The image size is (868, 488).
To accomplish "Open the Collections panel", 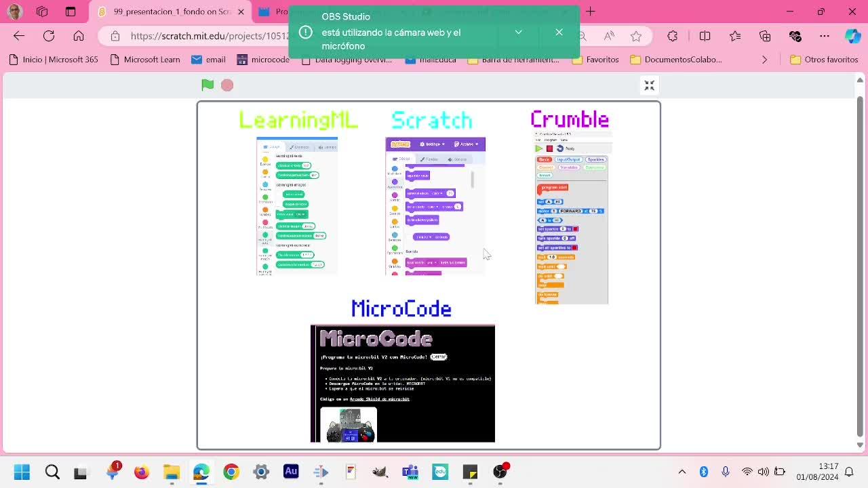I will (765, 36).
